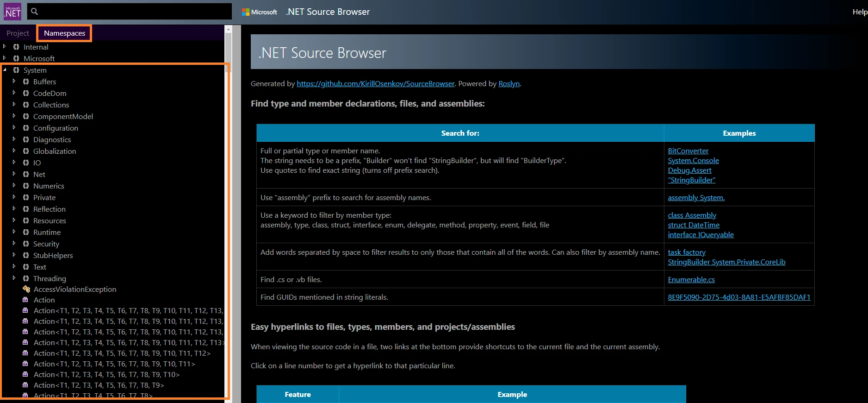This screenshot has width=868, height=403.
Task: Open the Debug.Assert example link
Action: click(689, 170)
